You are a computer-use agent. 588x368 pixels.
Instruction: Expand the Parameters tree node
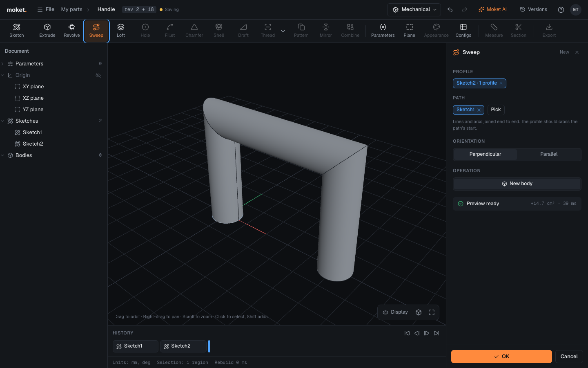coord(3,64)
